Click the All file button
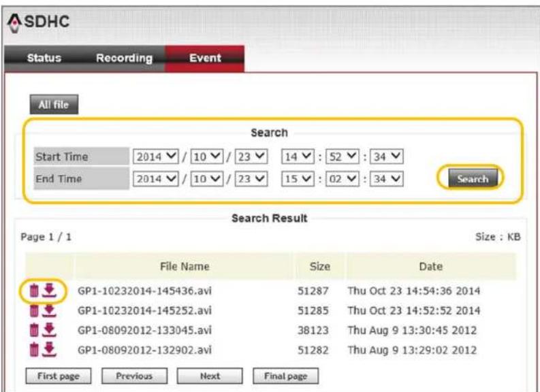 coord(54,104)
